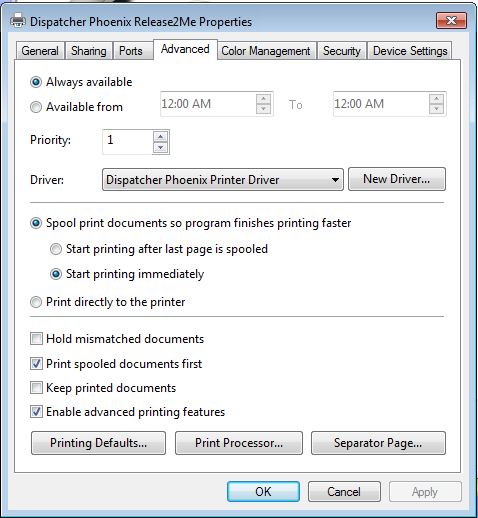The image size is (478, 518).
Task: Uncheck Print spooled documents first
Action: (x=36, y=364)
